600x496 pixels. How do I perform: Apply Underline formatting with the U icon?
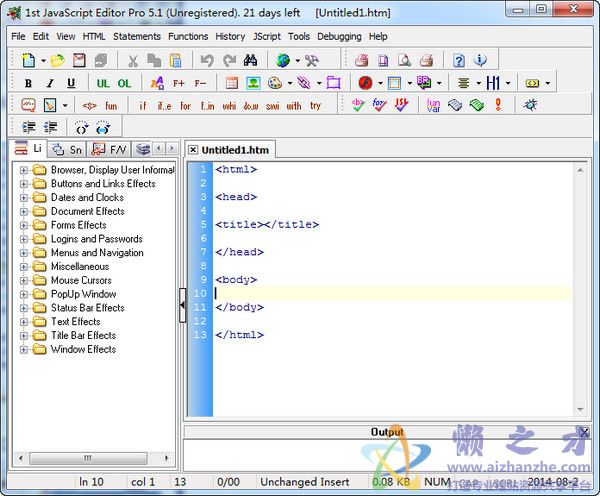[71, 83]
